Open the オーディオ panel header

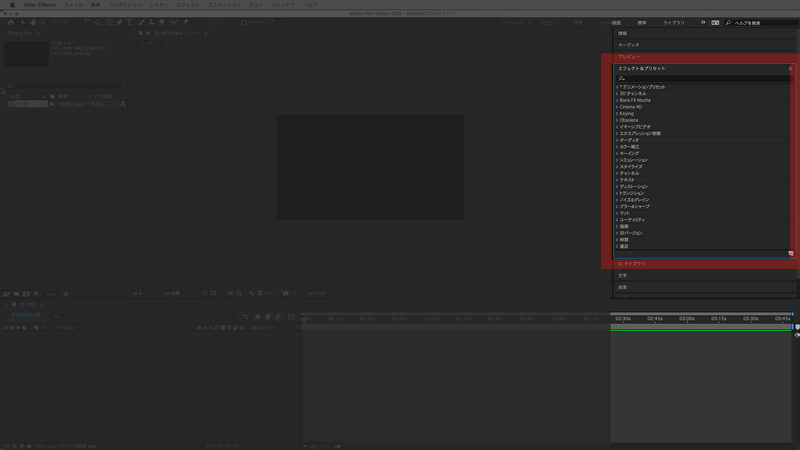[629, 45]
